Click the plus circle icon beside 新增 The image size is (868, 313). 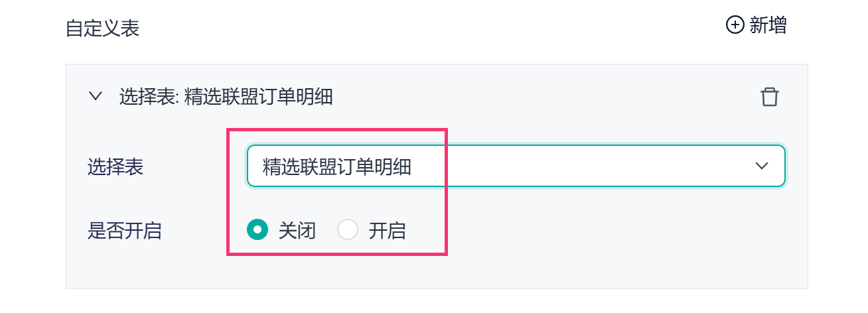tap(735, 26)
